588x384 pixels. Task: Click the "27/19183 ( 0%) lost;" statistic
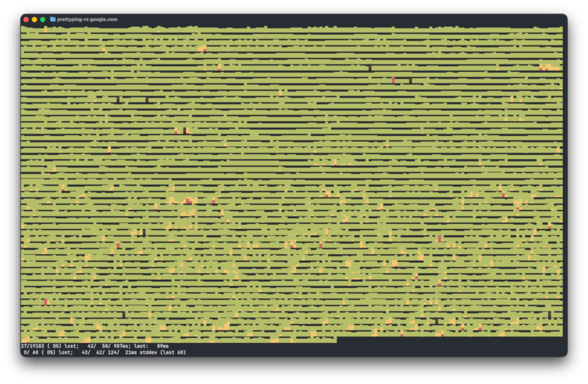pyautogui.click(x=49, y=346)
